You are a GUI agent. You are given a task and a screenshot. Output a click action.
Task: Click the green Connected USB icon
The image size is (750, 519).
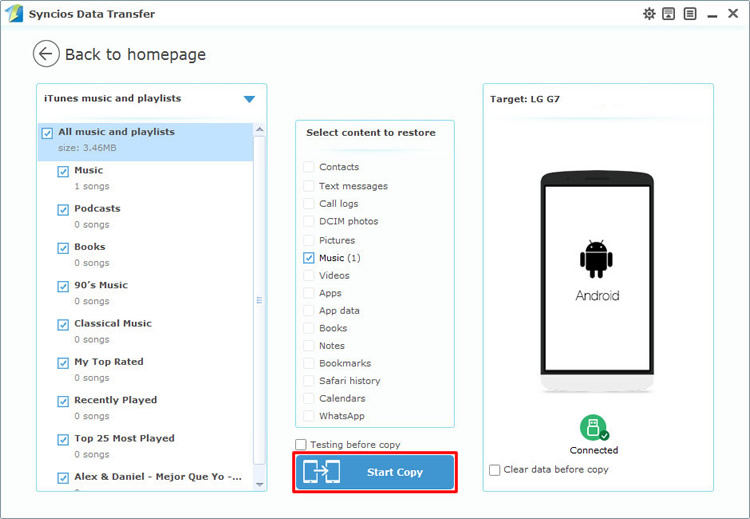pos(594,428)
